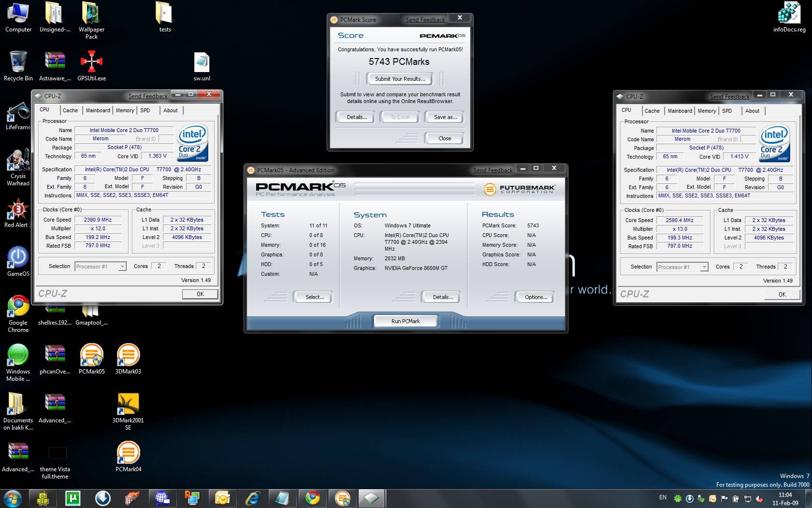Viewport: 812px width, 508px height.
Task: Open the Wallpaper Pack folder icon
Action: pyautogui.click(x=91, y=20)
